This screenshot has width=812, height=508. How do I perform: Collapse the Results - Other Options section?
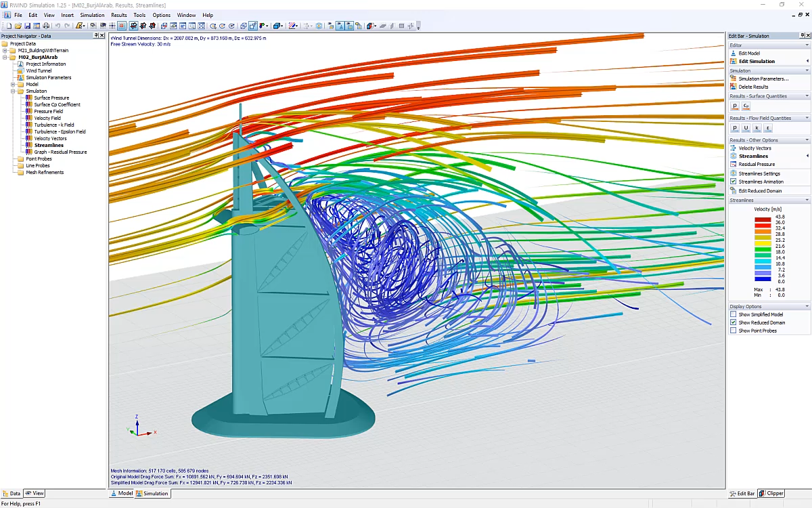click(x=807, y=140)
